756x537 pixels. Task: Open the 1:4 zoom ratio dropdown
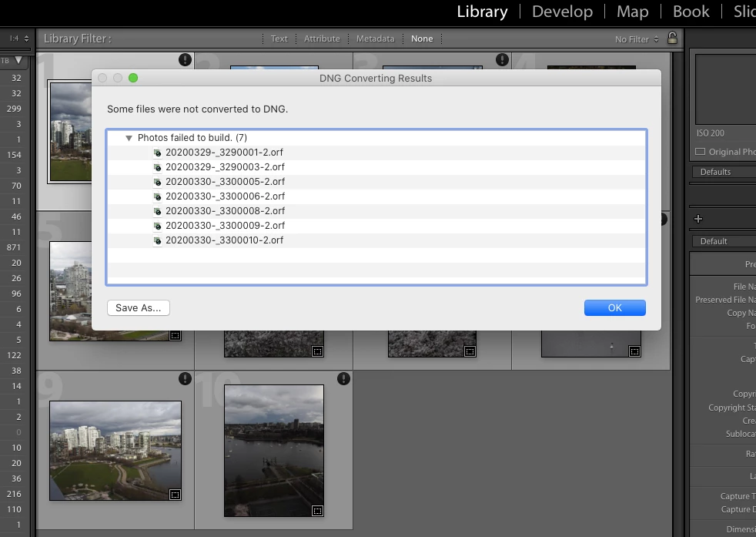(19, 39)
